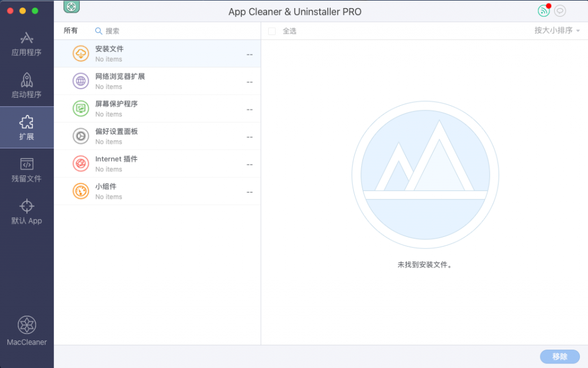Select the 网络浏览器扩展 list row
Image resolution: width=588 pixels, height=368 pixels.
tap(157, 81)
